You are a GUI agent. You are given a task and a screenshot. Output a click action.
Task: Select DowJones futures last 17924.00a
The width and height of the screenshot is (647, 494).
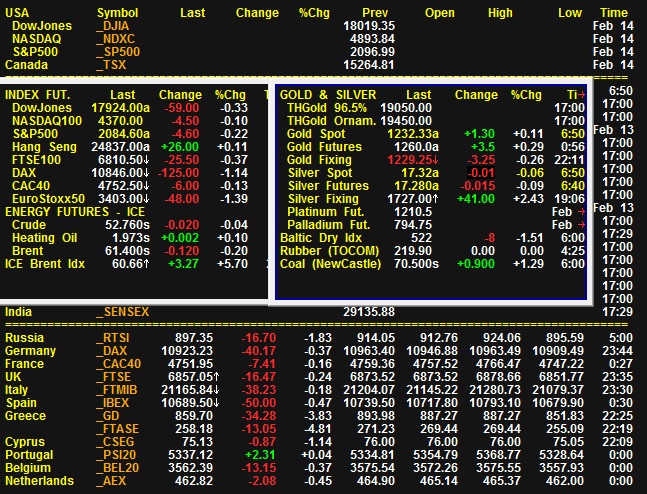[x=120, y=108]
